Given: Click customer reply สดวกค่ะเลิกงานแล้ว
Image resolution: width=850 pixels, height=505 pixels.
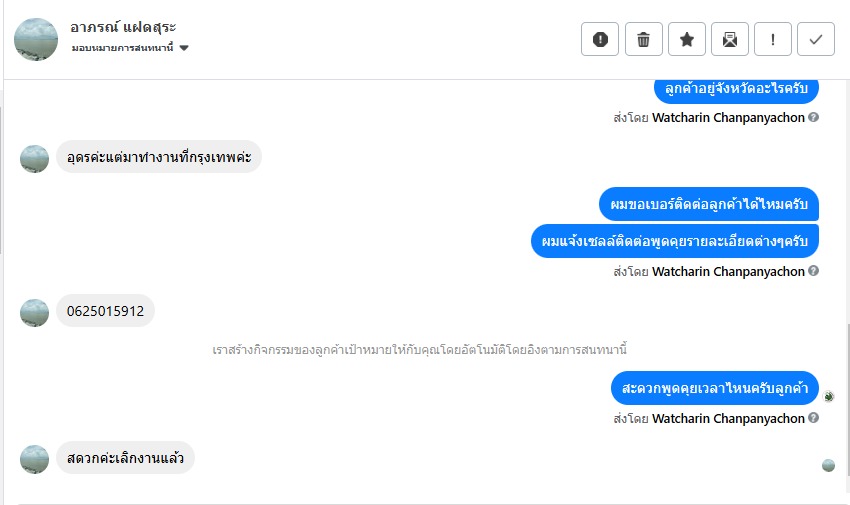Looking at the screenshot, I should coord(125,458).
